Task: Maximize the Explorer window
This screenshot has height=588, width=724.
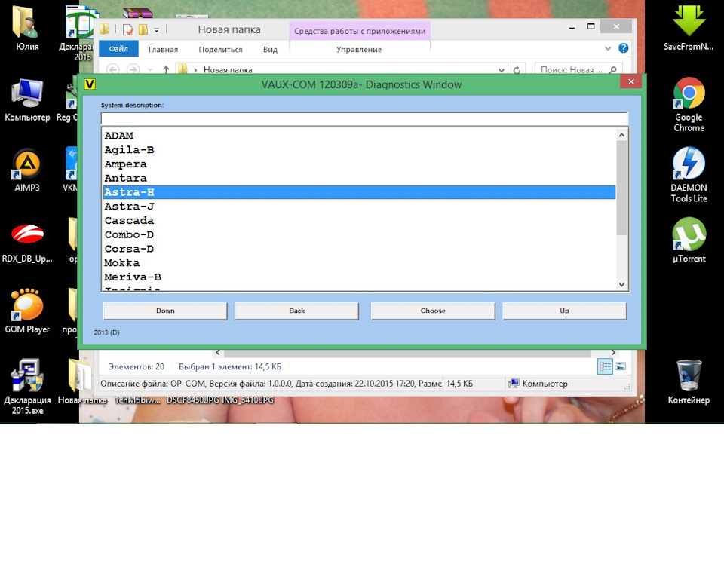Action: (591, 27)
